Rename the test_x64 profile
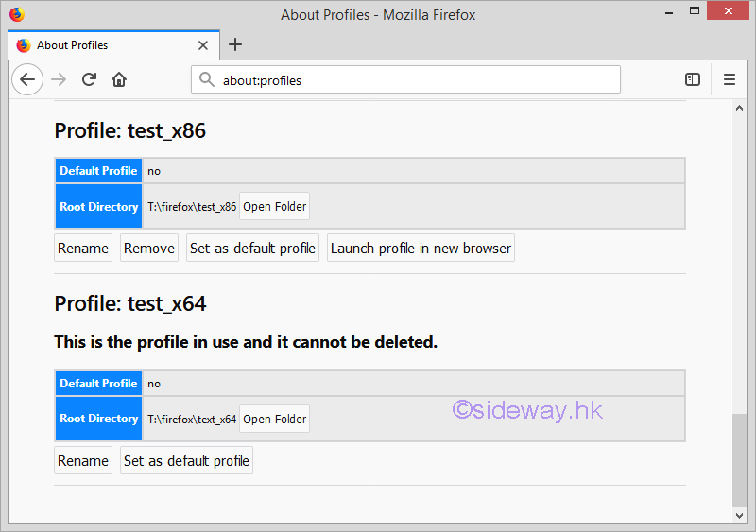 (x=83, y=461)
